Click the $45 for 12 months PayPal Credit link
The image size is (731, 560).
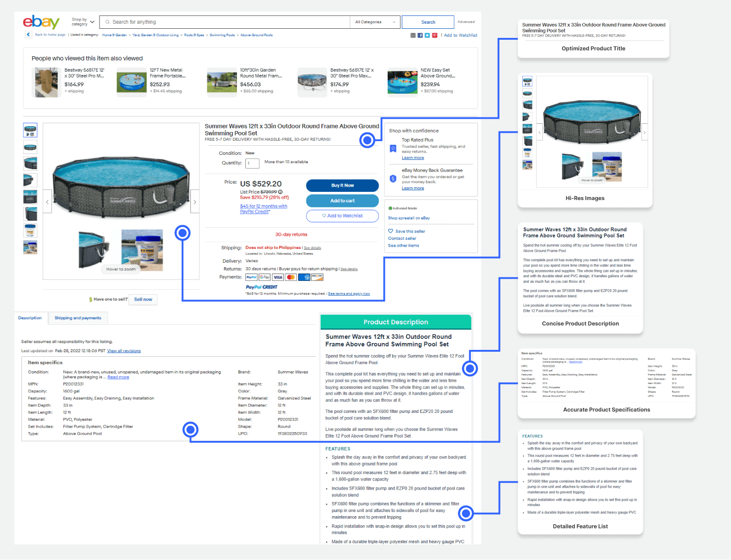pos(263,209)
